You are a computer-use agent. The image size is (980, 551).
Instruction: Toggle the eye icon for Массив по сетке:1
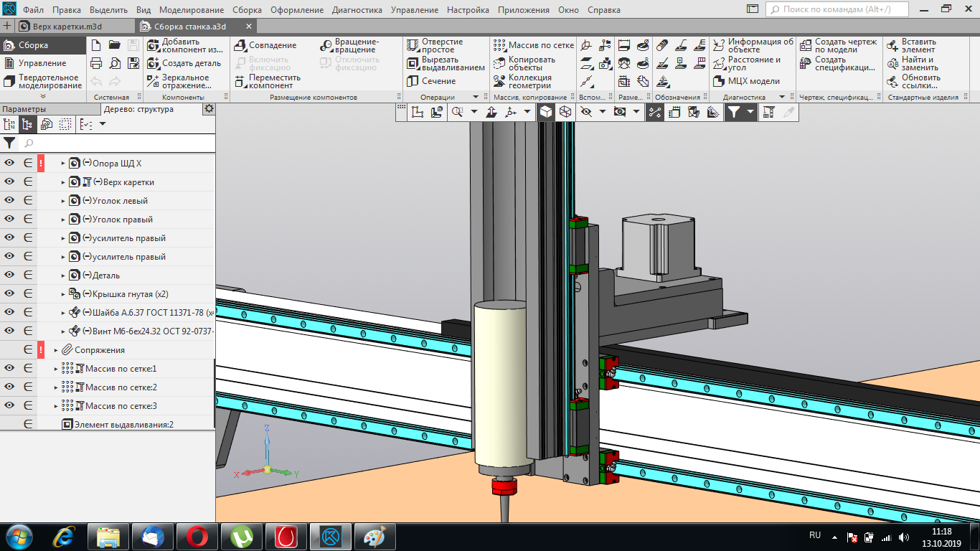10,369
